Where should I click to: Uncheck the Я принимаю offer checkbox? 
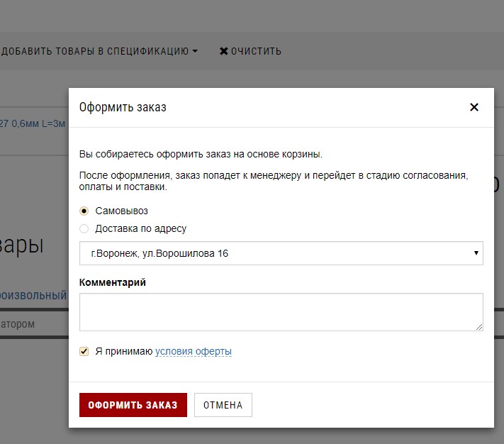(84, 351)
